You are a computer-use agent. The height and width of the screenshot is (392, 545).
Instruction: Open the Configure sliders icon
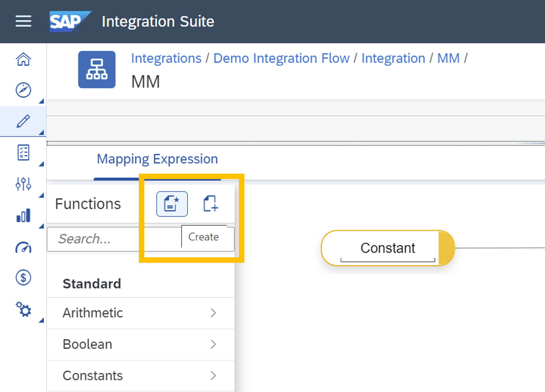[x=23, y=184]
